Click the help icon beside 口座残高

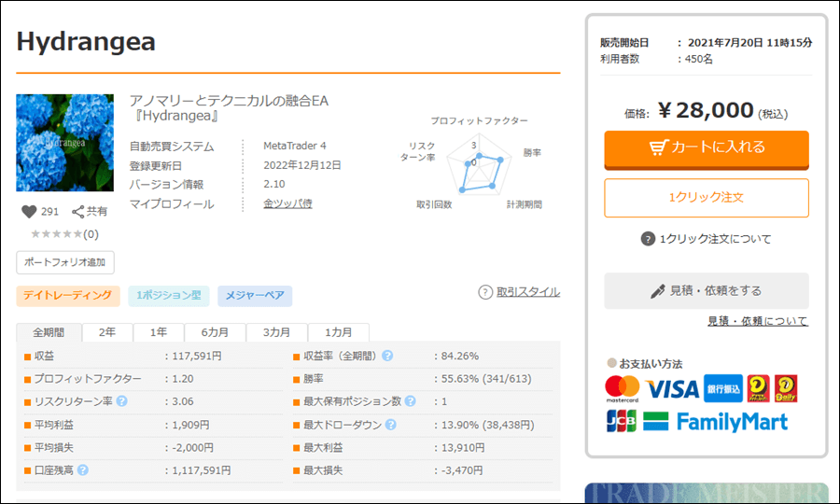pos(82,470)
